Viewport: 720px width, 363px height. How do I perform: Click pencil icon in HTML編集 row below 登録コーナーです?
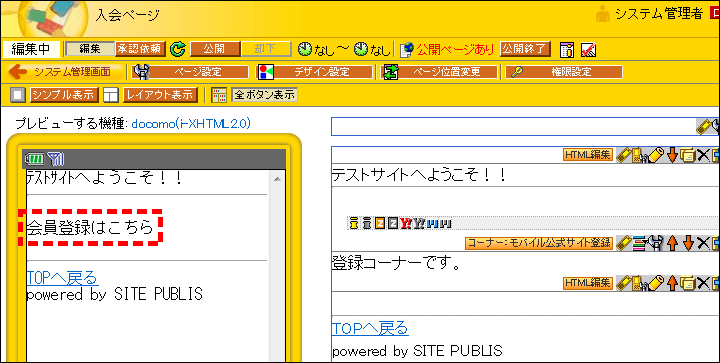click(656, 283)
